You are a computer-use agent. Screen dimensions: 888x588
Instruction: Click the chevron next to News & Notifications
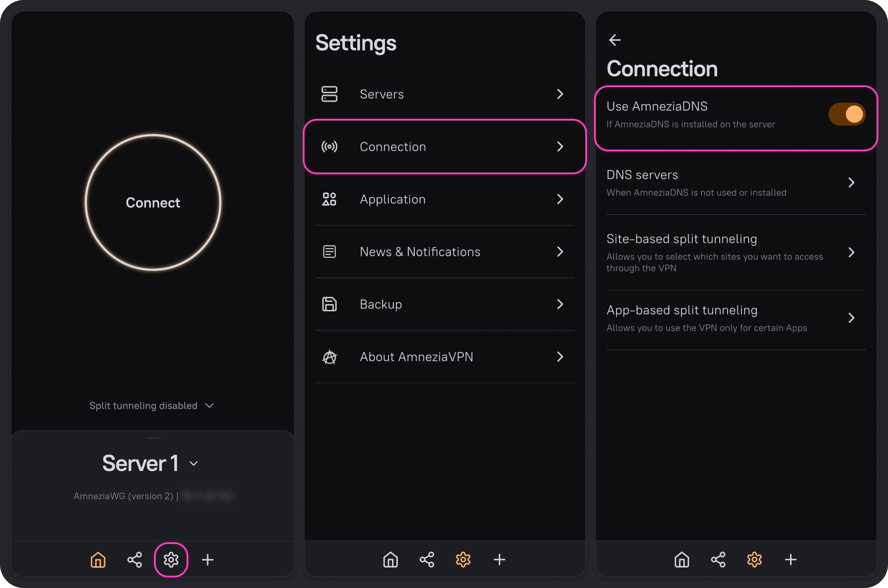560,252
